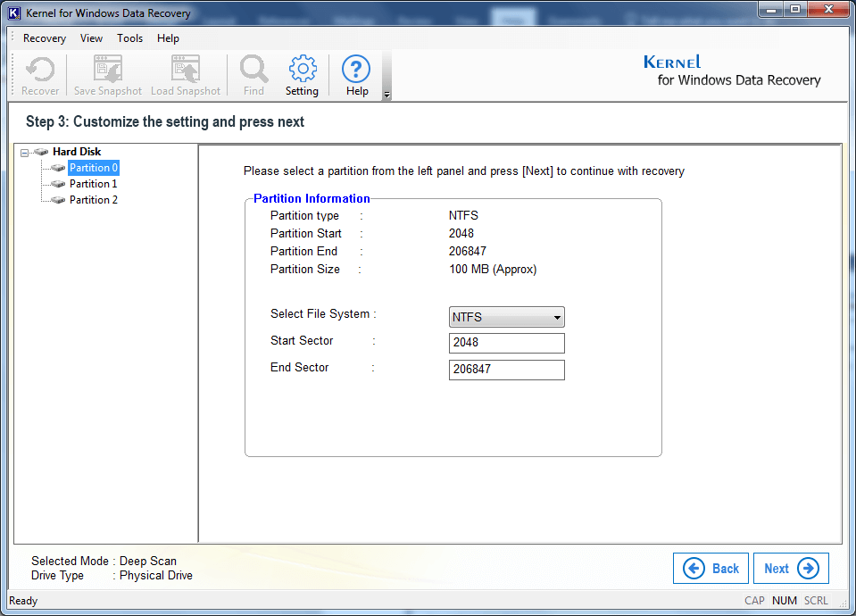Collapse the Hard Disk tree node
This screenshot has width=856, height=616.
coord(25,153)
